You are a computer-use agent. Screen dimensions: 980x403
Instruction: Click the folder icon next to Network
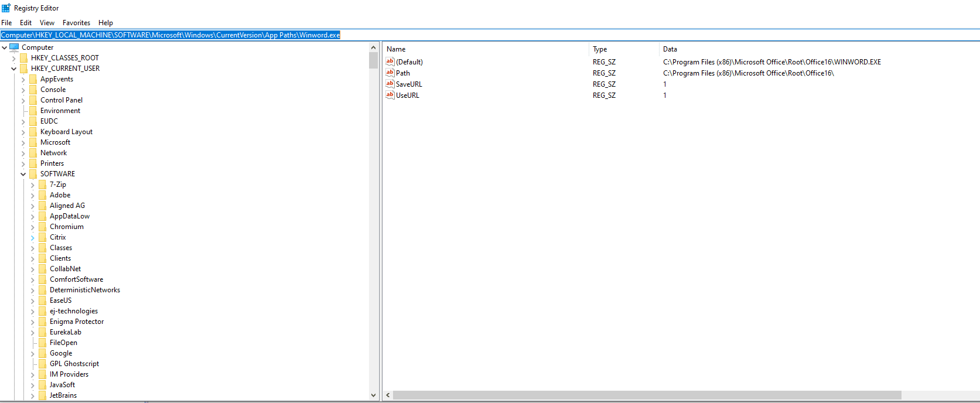[x=33, y=153]
